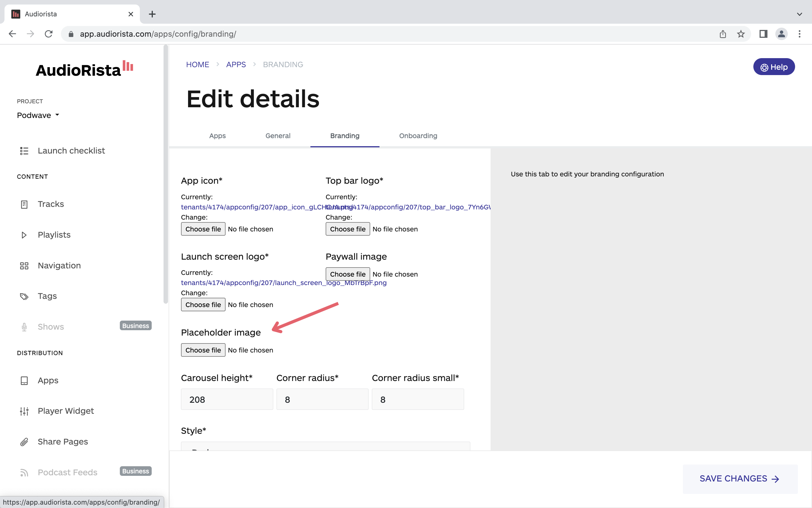The height and width of the screenshot is (508, 812).
Task: Click the Business badge beside Shows
Action: [x=136, y=326]
